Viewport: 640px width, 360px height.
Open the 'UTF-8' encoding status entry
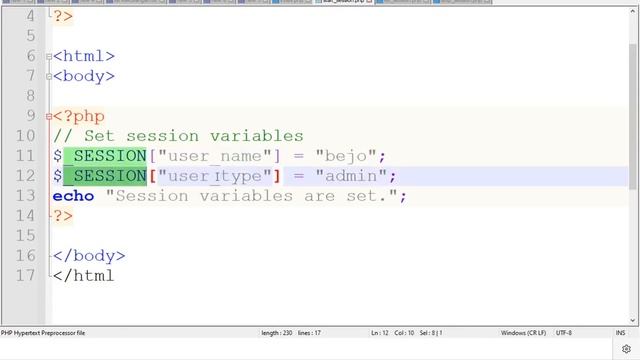click(564, 333)
